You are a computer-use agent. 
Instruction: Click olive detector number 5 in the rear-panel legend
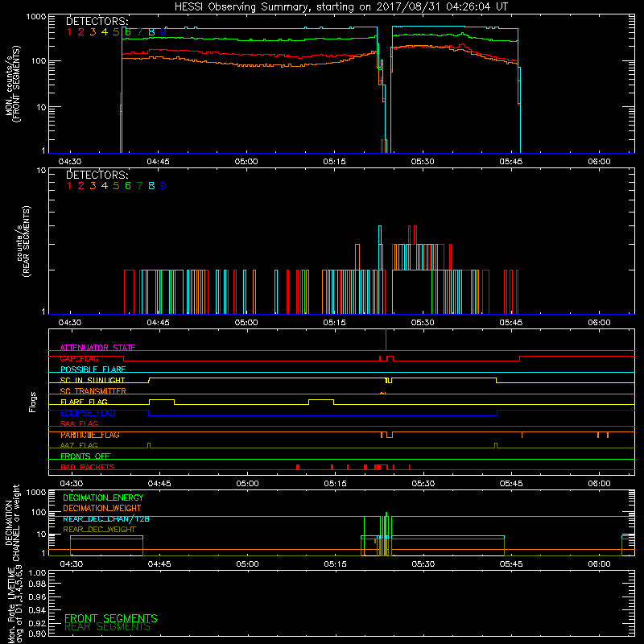coord(116,186)
